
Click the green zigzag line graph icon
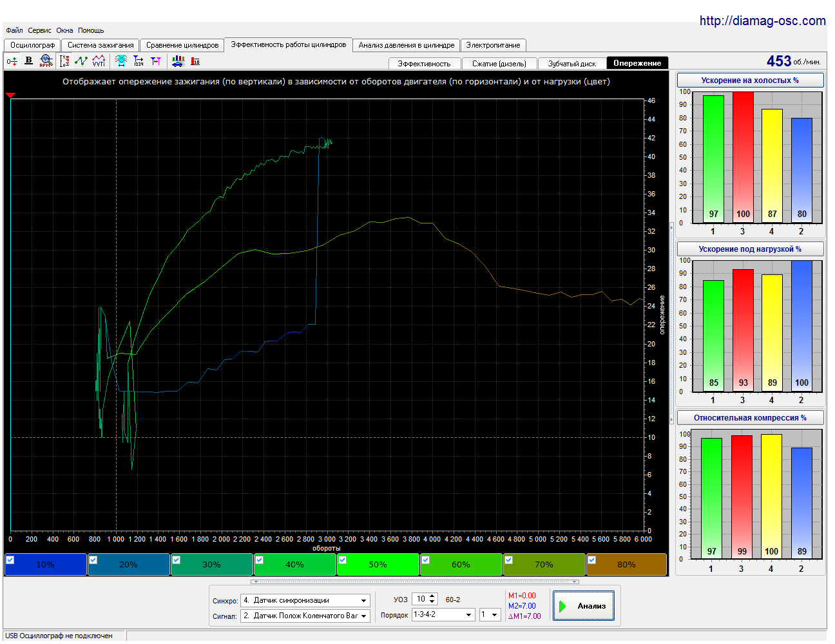click(x=81, y=61)
